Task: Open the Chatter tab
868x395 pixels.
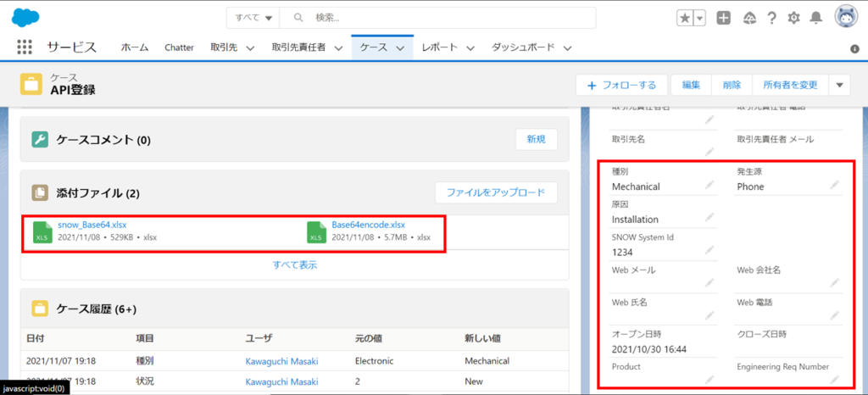Action: pos(179,48)
